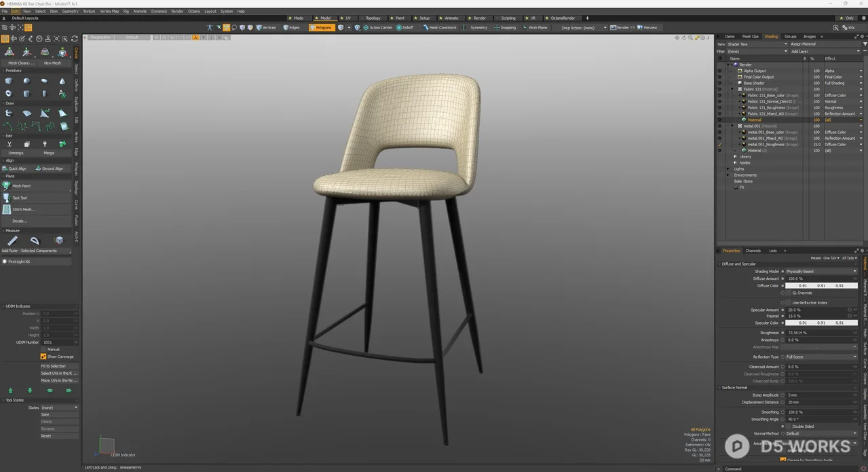Toggle Use Refractive Index checkbox

(x=788, y=303)
